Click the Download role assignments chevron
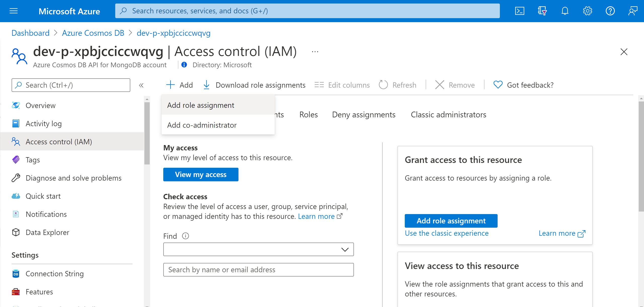Viewport: 644px width, 307px height. tap(207, 85)
